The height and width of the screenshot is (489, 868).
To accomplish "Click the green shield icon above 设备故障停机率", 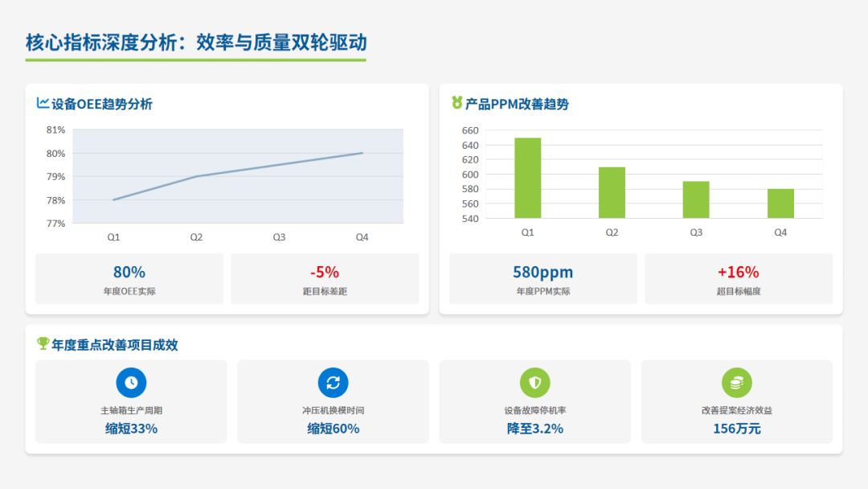I will click(x=534, y=383).
